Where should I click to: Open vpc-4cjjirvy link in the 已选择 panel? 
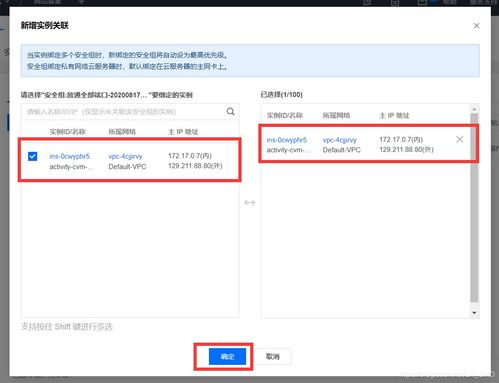point(339,140)
